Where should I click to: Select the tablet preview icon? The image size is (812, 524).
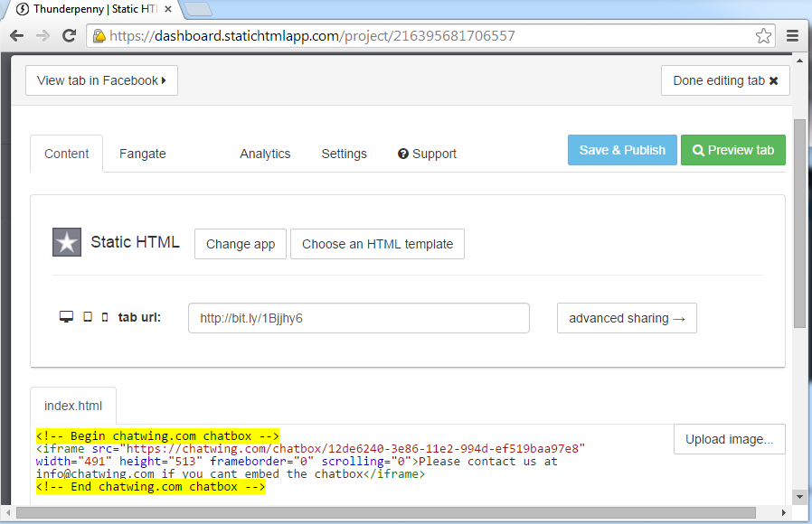pos(88,316)
